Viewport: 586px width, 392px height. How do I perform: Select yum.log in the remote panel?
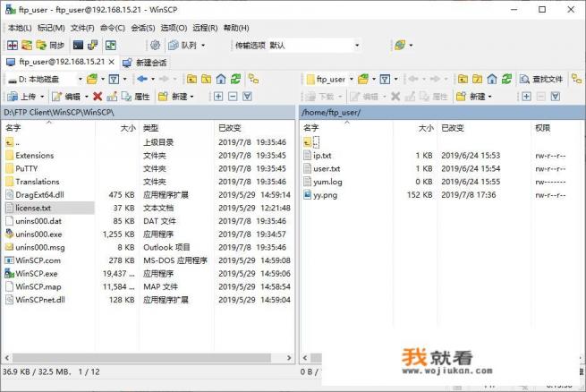[x=327, y=182]
